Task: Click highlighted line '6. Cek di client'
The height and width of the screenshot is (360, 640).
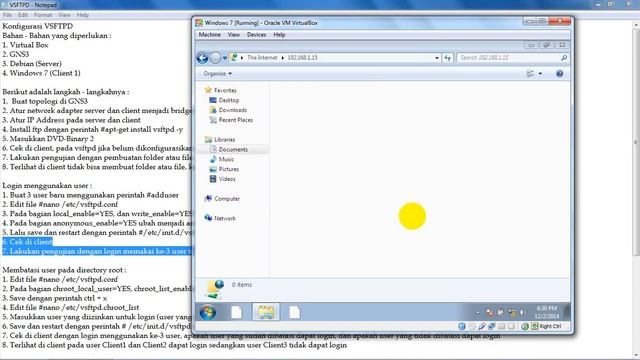Action: click(28, 242)
